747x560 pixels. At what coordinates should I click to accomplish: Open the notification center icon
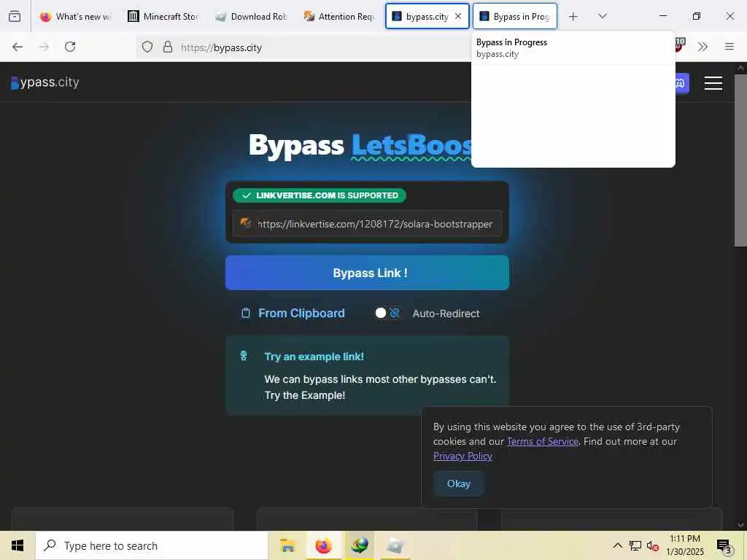pyautogui.click(x=724, y=545)
